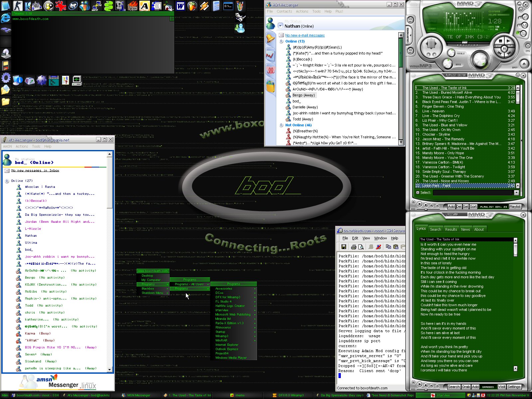Pause playback in Winamp main player
The height and width of the screenshot is (399, 532).
(504, 49)
